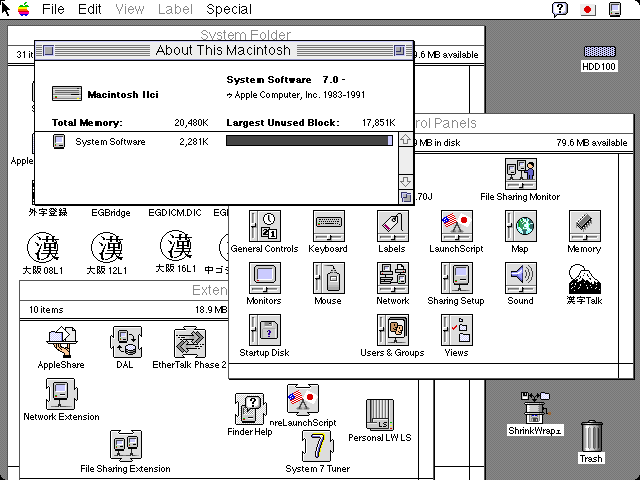Open the Keyboard control panel icon
Image resolution: width=640 pixels, height=480 pixels.
pyautogui.click(x=329, y=226)
